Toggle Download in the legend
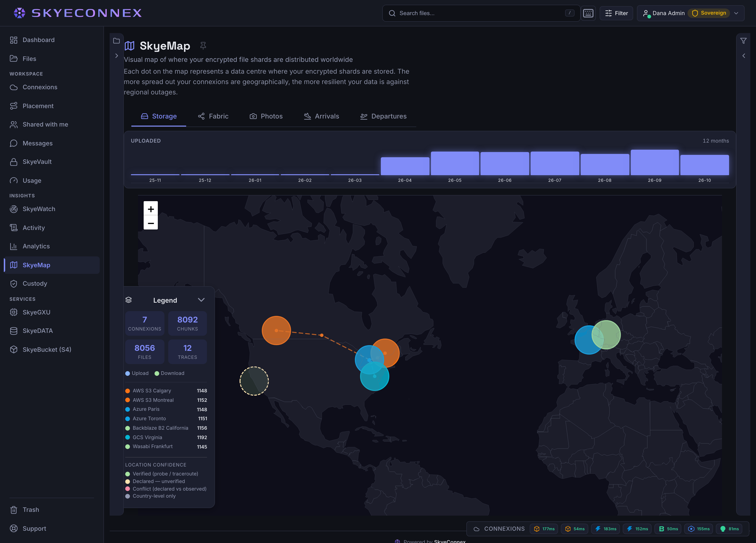The image size is (756, 543). pyautogui.click(x=169, y=373)
